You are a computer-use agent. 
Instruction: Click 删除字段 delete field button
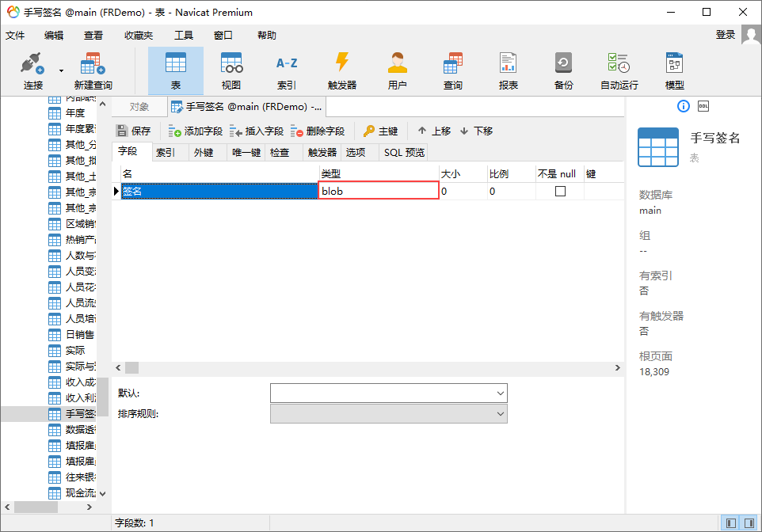[318, 131]
